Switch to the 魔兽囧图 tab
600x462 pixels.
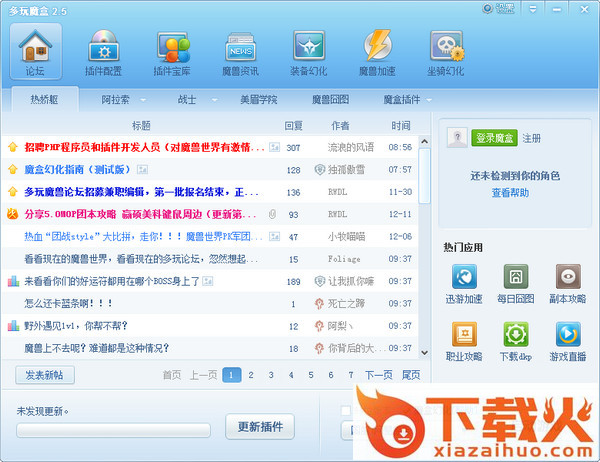(330, 100)
